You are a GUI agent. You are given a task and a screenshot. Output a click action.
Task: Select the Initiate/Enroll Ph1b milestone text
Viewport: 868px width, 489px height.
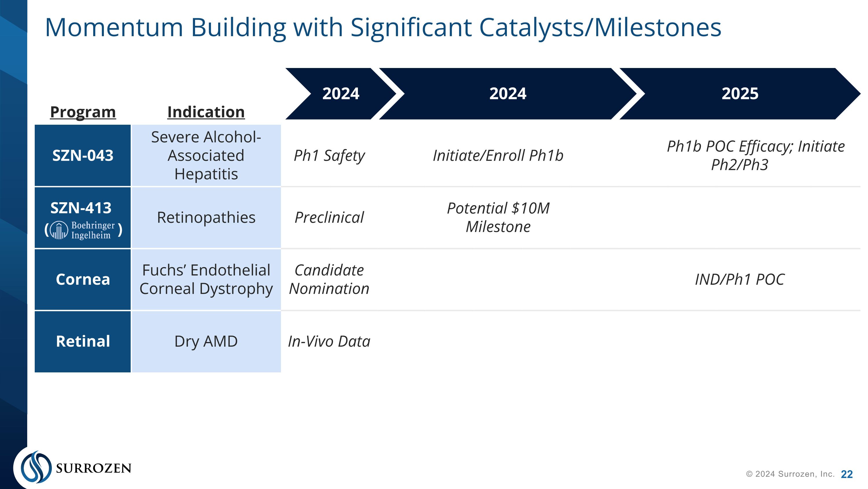[x=498, y=156]
